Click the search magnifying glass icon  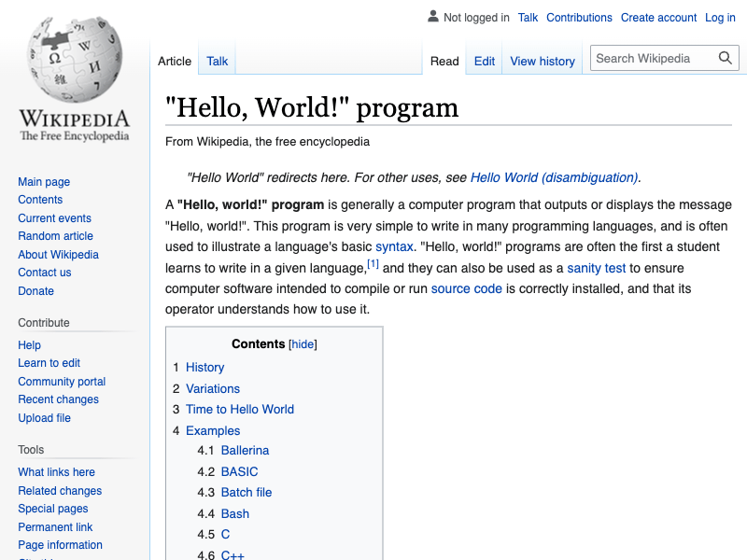726,58
